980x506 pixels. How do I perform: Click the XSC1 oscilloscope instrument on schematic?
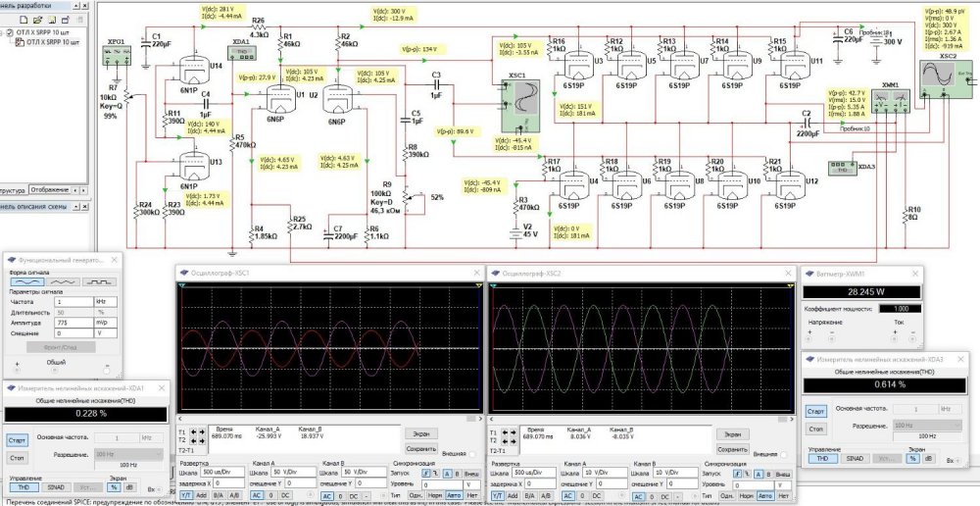(x=517, y=101)
